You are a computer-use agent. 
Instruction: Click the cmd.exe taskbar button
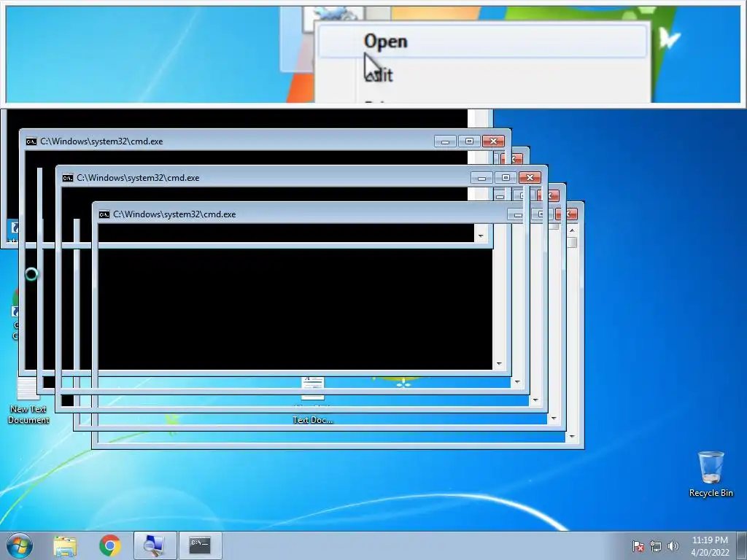(x=200, y=545)
